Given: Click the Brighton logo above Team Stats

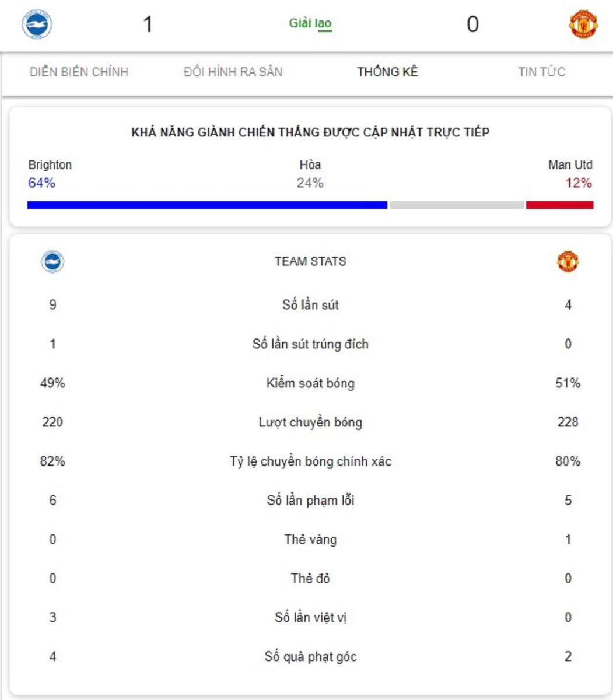Looking at the screenshot, I should 52,261.
